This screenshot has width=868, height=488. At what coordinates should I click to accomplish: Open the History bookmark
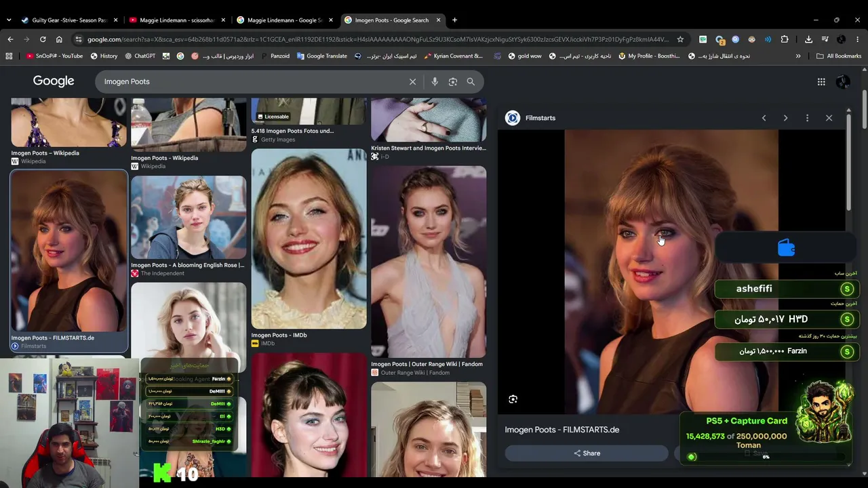104,56
